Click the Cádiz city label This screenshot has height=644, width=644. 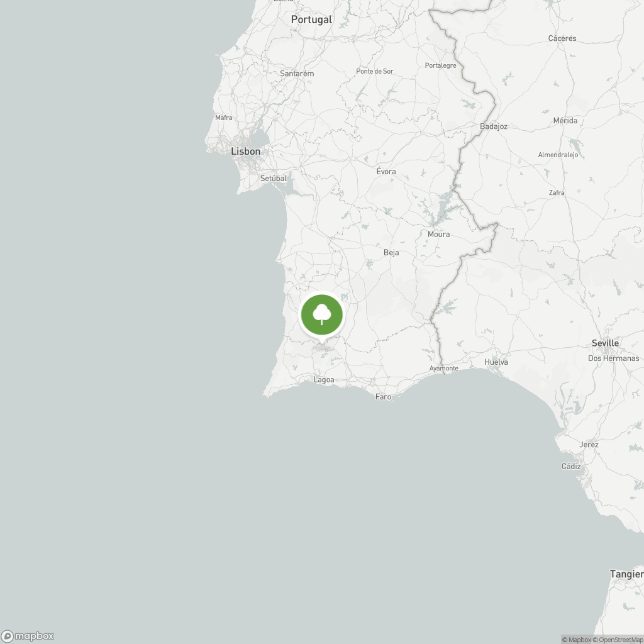571,466
